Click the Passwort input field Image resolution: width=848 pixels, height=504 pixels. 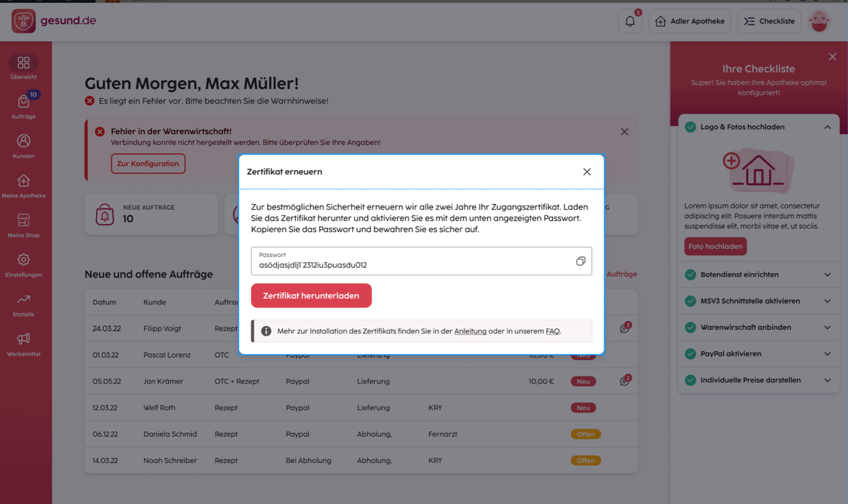(x=421, y=261)
